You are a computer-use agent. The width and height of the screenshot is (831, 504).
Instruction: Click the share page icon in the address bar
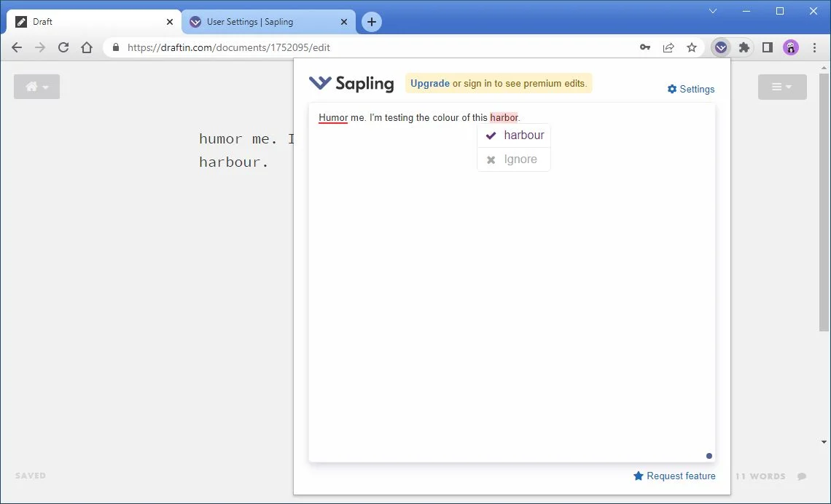[x=668, y=47]
